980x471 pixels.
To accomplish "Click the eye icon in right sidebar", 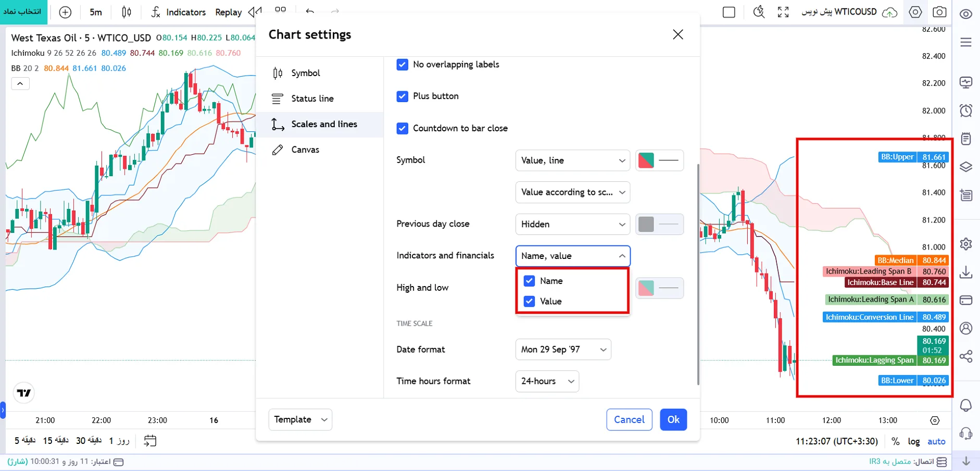I will (x=966, y=14).
